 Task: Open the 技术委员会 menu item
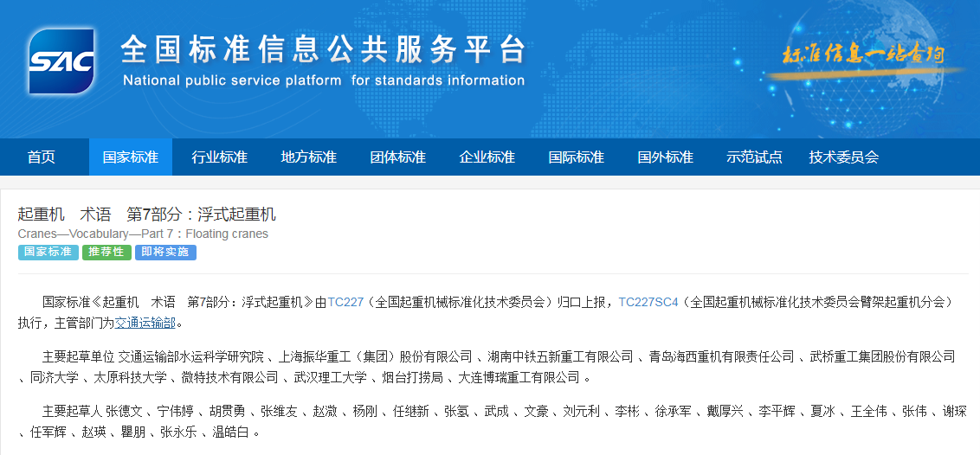(x=844, y=157)
